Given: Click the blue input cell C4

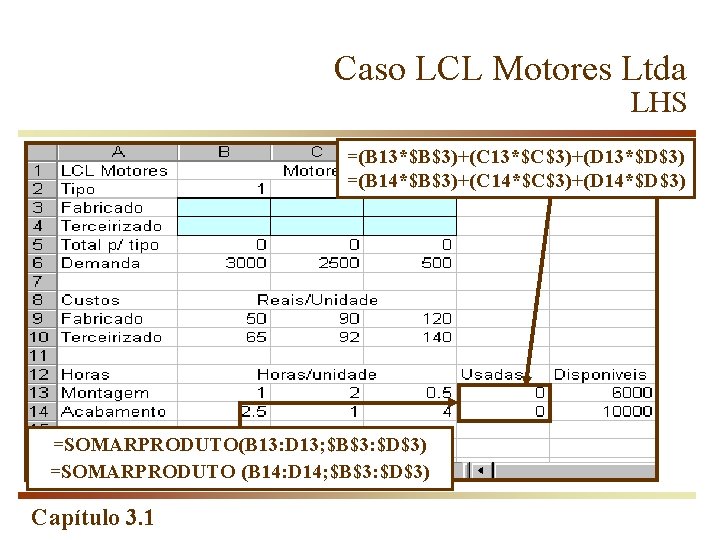Looking at the screenshot, I should click(x=317, y=226).
